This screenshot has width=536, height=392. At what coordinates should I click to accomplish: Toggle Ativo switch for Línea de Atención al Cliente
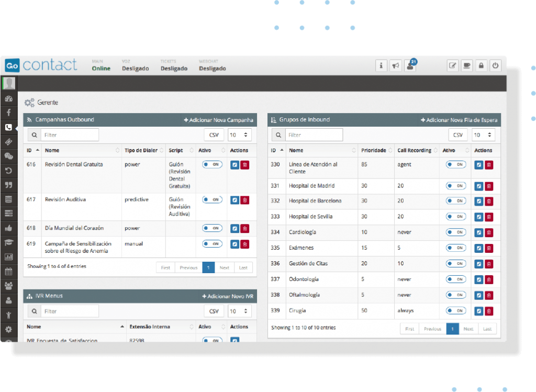456,164
